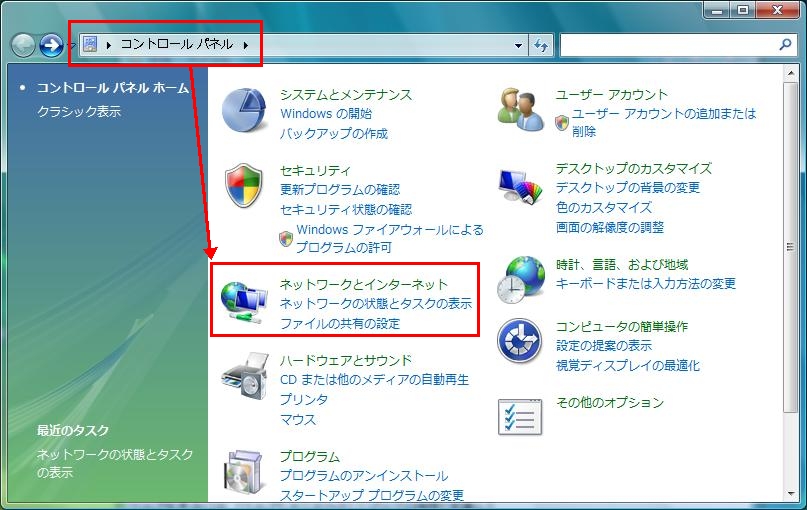Image resolution: width=807 pixels, height=510 pixels.
Task: Click the Desktop Customization monitor icon
Action: click(x=520, y=186)
